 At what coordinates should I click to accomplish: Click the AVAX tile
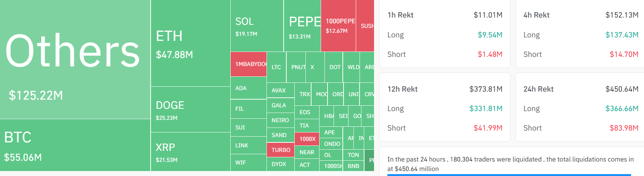click(x=280, y=90)
